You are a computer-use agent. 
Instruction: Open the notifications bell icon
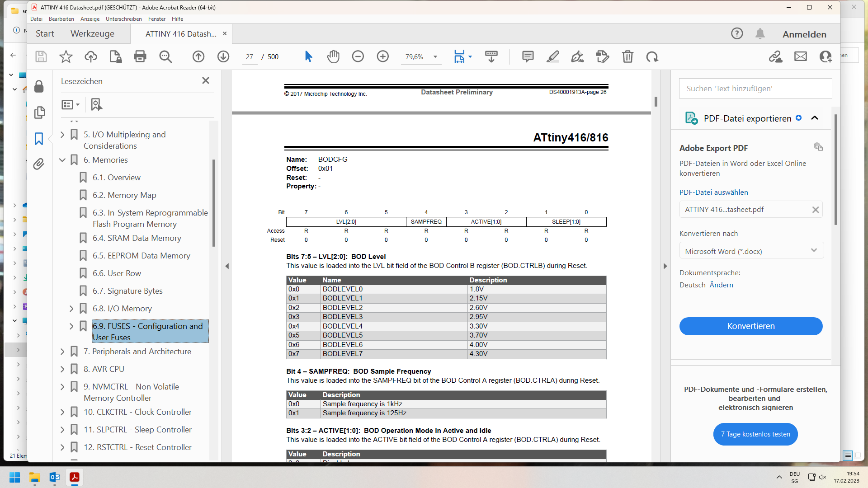[760, 33]
